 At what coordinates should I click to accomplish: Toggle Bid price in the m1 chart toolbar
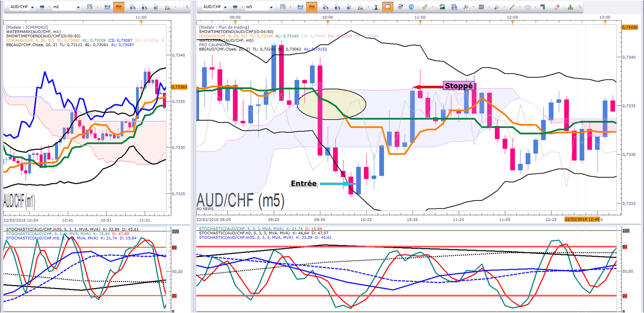[108, 7]
